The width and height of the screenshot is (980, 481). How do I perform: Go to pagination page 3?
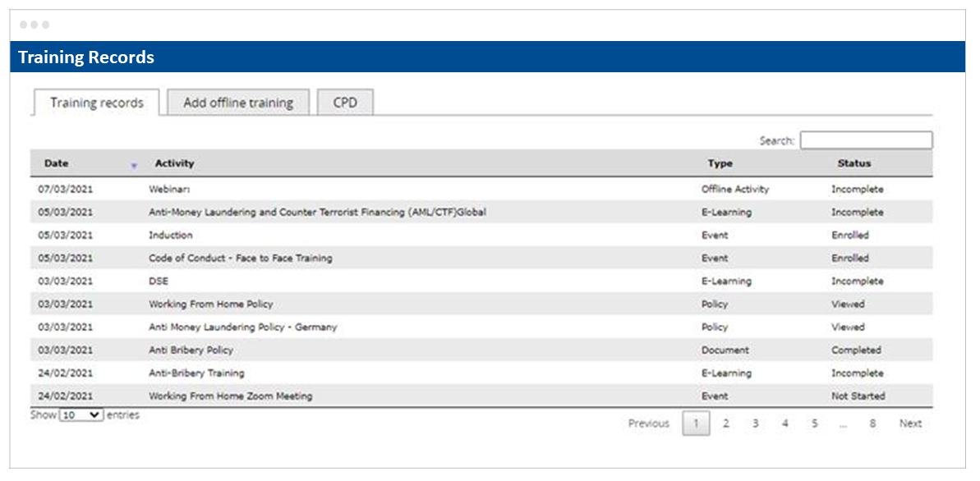pyautogui.click(x=756, y=424)
